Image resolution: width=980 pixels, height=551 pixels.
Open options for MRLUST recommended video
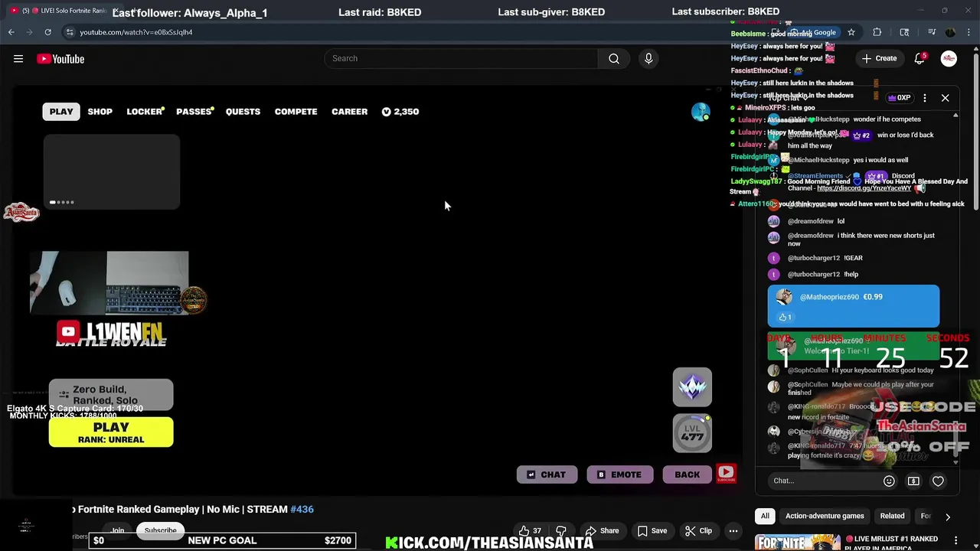(x=955, y=540)
